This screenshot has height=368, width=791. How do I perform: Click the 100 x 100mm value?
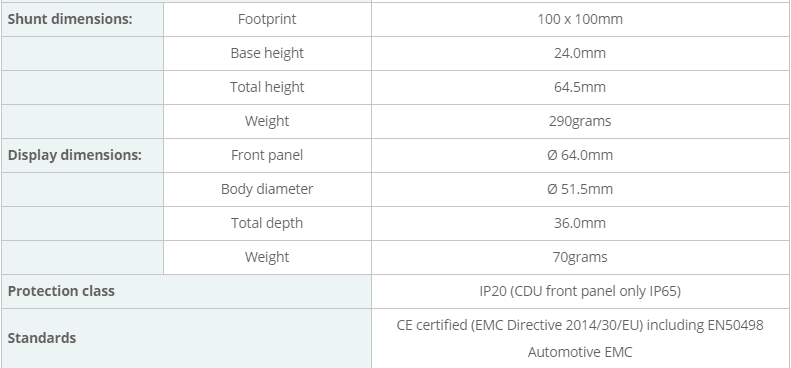point(580,19)
